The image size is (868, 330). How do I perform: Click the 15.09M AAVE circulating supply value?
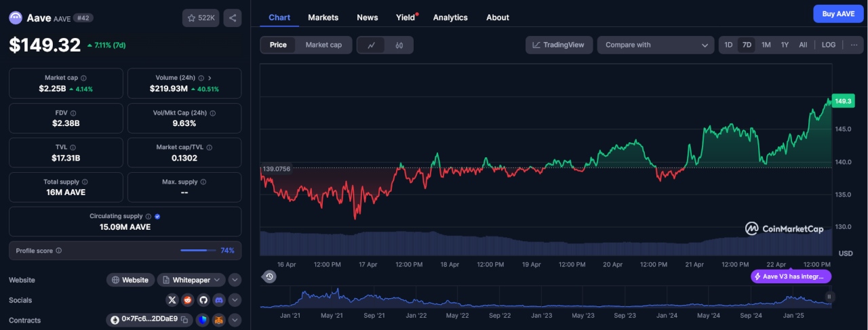coord(125,227)
